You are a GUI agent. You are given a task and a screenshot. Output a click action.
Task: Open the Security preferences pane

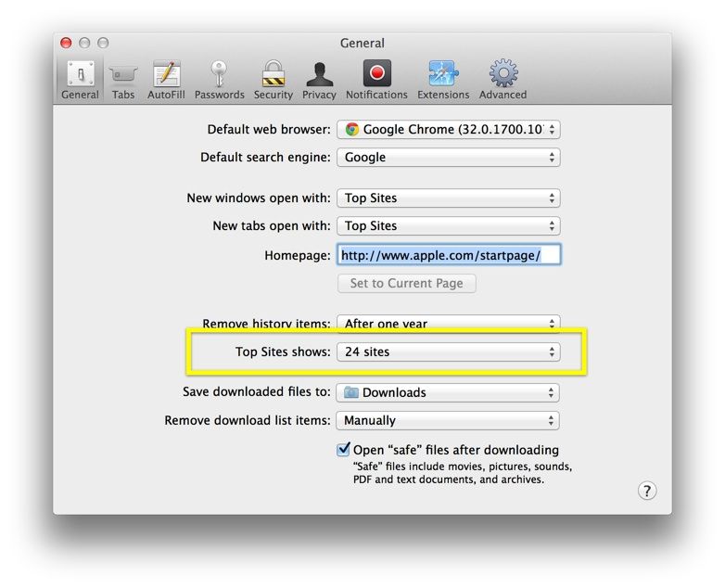(x=273, y=80)
